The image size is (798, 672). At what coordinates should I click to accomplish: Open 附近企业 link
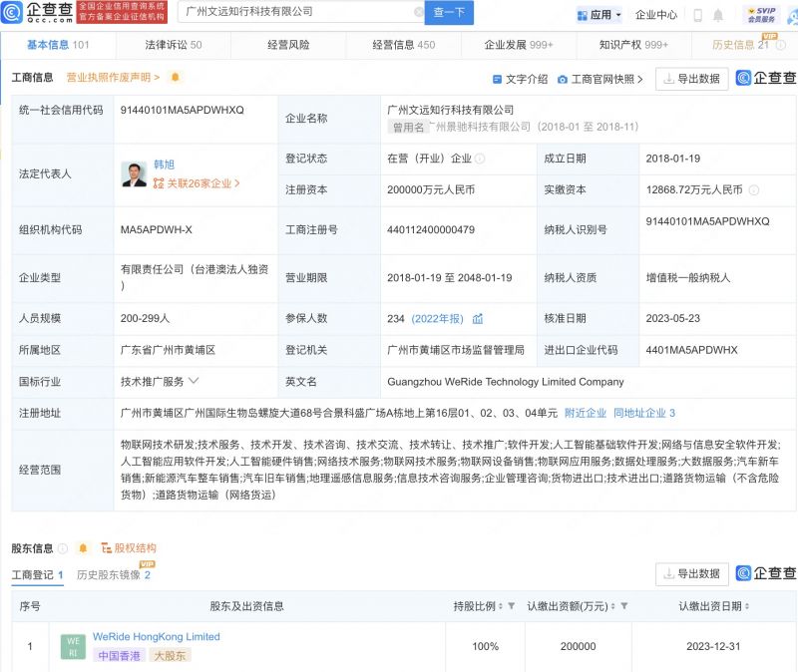pos(586,413)
